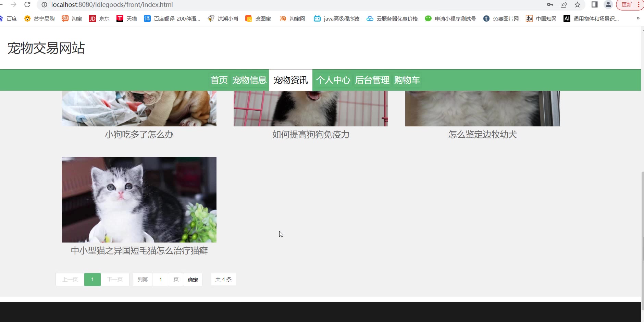Screen dimensions: 644x322
Task: Open the java高级程序猿 bookmark icon
Action: 317,18
